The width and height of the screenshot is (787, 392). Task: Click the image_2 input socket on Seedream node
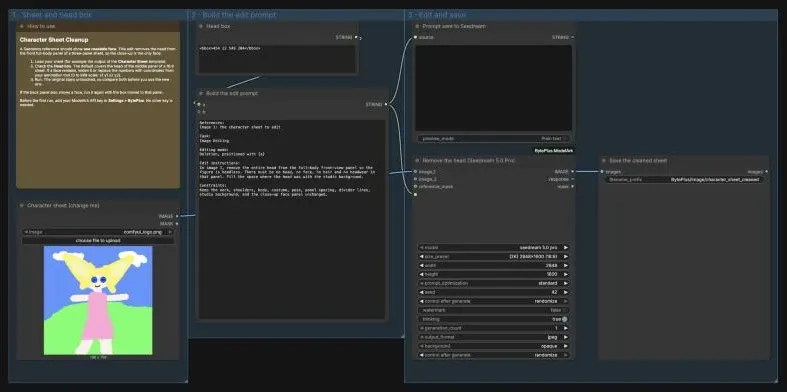click(415, 179)
